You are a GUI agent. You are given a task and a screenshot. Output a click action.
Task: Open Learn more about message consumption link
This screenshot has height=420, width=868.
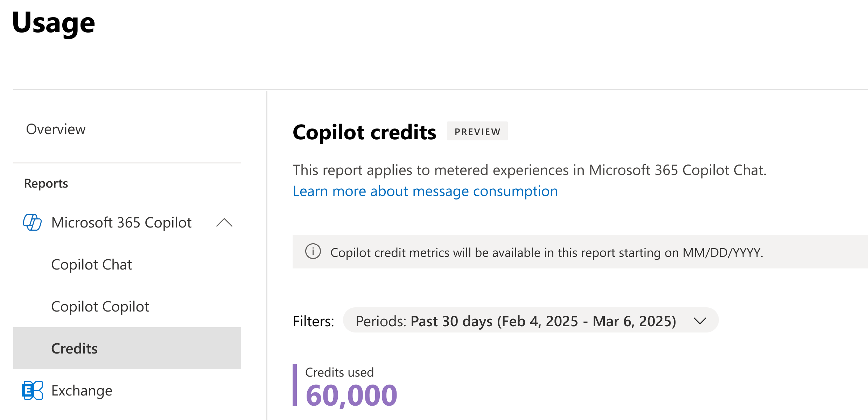pos(425,191)
